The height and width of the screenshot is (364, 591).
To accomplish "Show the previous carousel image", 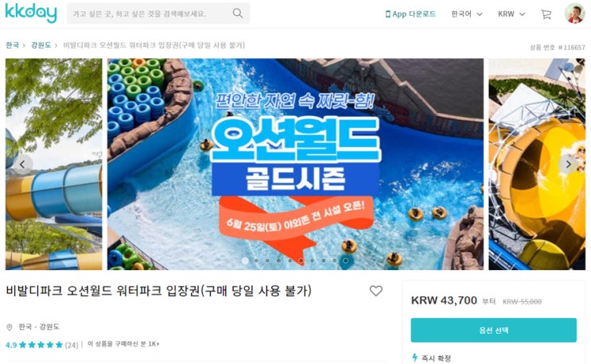I will tap(22, 165).
